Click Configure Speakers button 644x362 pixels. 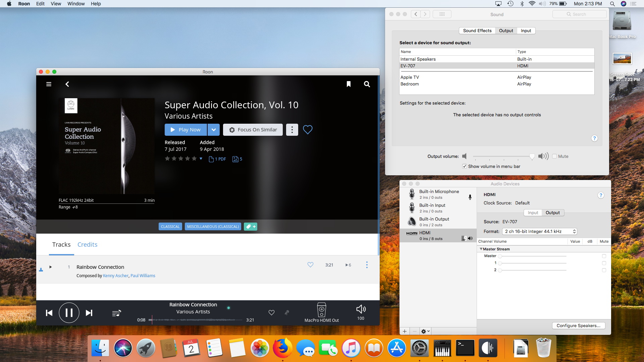[578, 325]
